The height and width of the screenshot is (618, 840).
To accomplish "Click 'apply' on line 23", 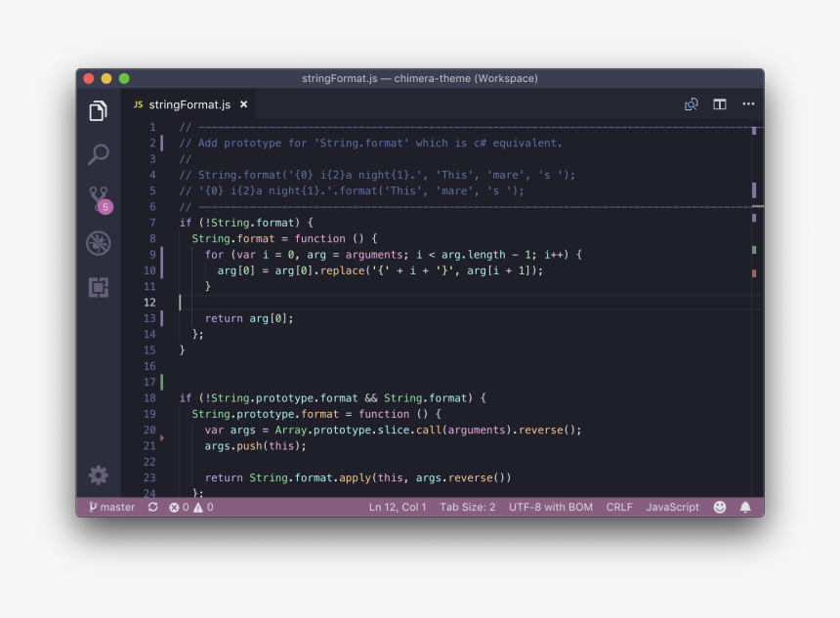I will click(x=356, y=477).
